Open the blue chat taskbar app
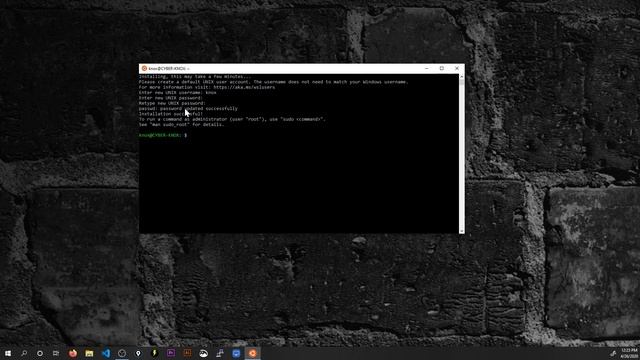This screenshot has width=640, height=360. coord(236,353)
